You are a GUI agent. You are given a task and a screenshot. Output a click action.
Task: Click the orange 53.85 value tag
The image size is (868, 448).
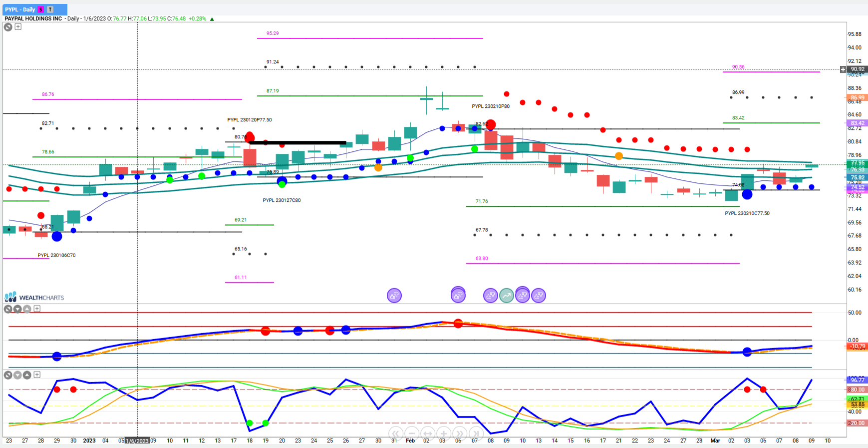click(x=858, y=405)
